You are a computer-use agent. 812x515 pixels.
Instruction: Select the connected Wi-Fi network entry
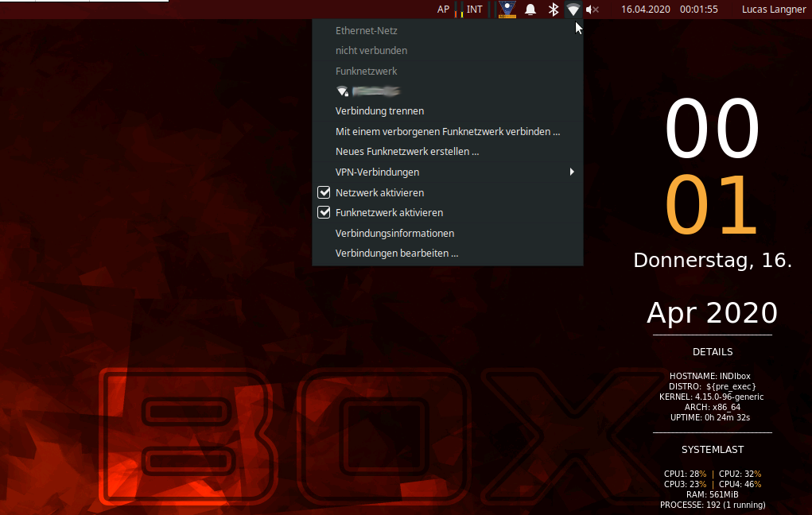367,91
